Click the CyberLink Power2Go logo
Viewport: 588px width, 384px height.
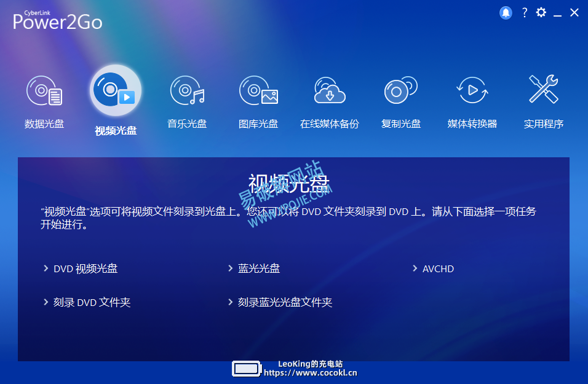click(x=57, y=20)
